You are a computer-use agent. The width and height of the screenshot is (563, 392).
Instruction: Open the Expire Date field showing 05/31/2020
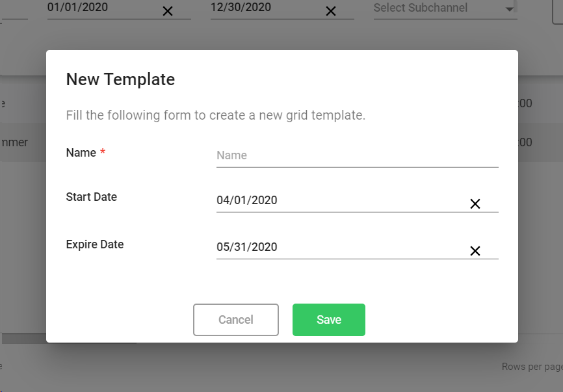(338, 247)
